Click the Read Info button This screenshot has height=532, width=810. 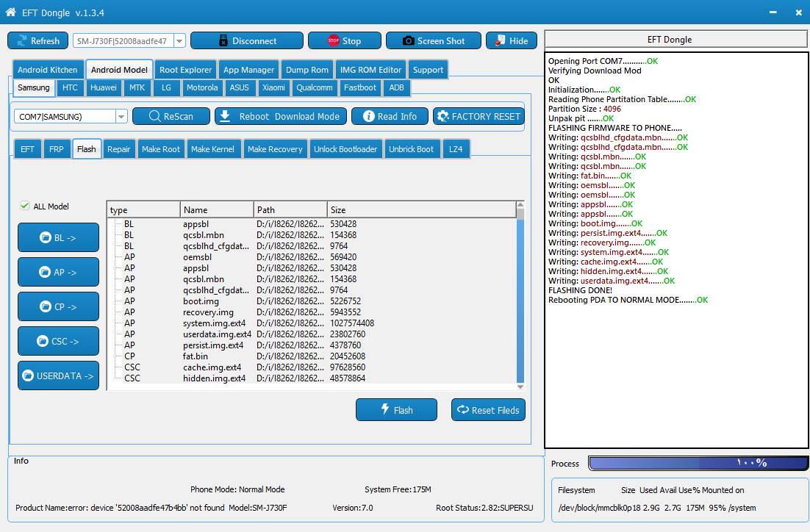coord(390,116)
